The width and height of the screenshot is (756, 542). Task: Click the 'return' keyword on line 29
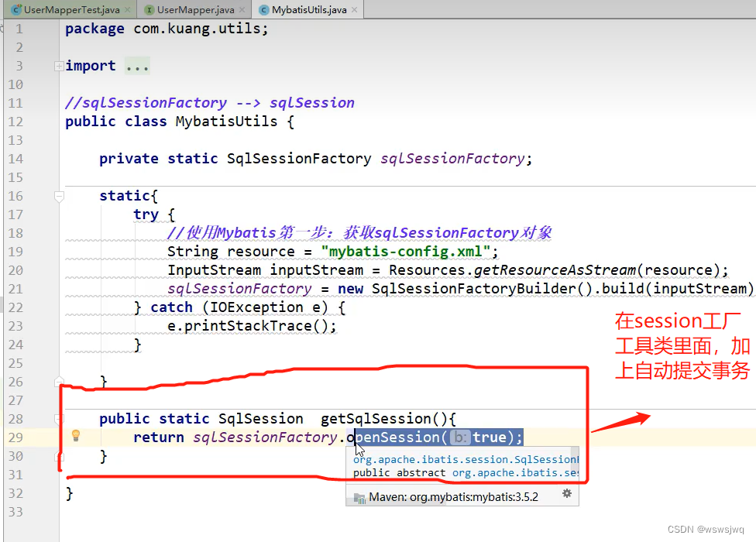pyautogui.click(x=159, y=437)
